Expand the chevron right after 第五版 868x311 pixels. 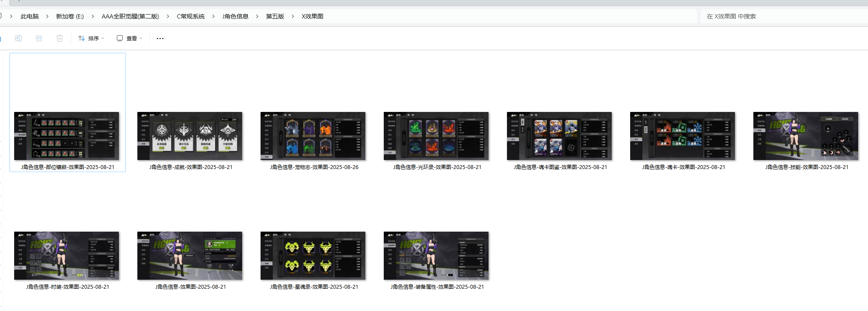pyautogui.click(x=293, y=16)
